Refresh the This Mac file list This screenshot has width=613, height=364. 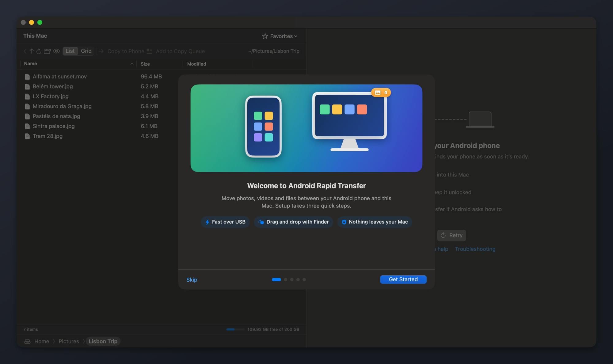tap(39, 51)
